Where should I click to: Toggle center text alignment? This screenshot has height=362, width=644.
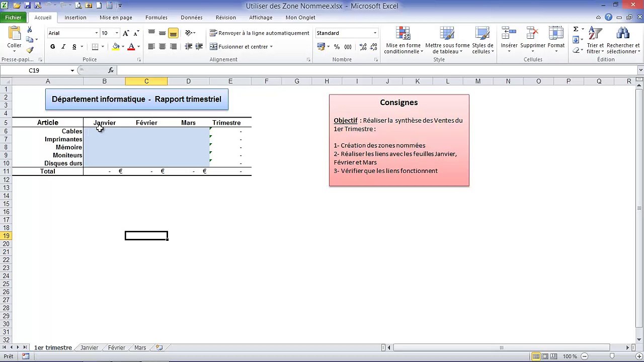[162, 47]
